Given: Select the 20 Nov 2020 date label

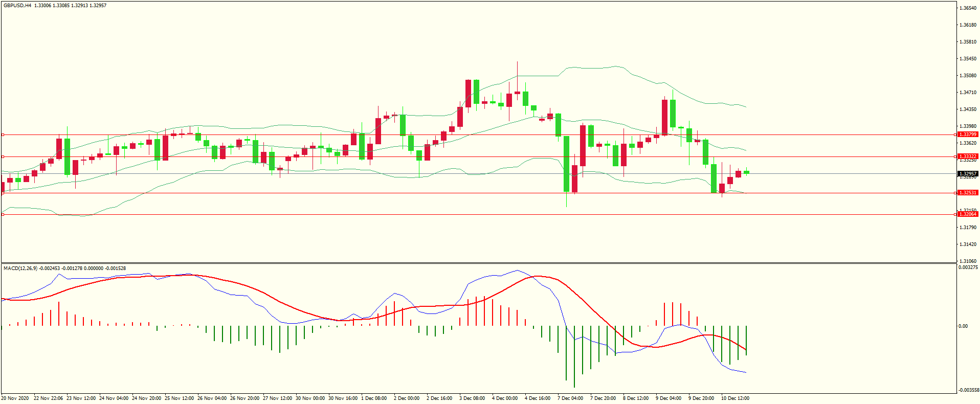Looking at the screenshot, I should 15,398.
